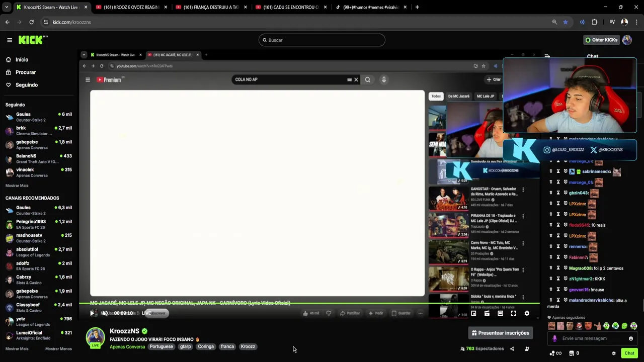Select the Kroozz tag

pyautogui.click(x=248, y=346)
